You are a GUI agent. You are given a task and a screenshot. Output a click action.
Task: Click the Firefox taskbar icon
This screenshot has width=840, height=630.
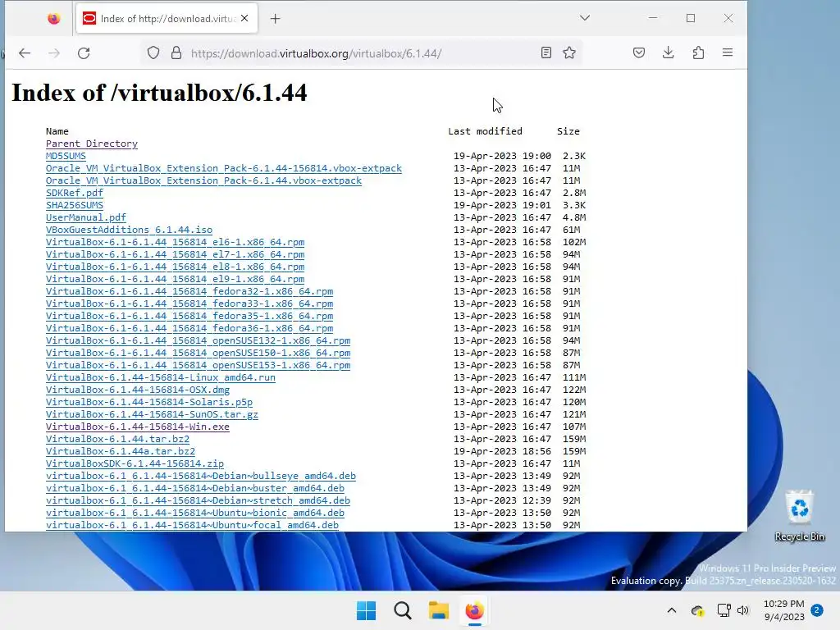474,610
